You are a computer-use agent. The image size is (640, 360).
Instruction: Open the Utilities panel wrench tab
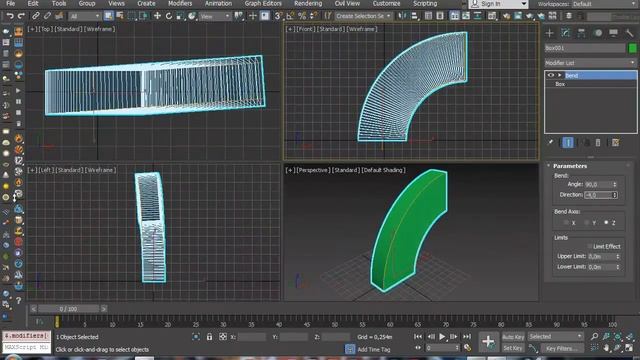pyautogui.click(x=629, y=33)
